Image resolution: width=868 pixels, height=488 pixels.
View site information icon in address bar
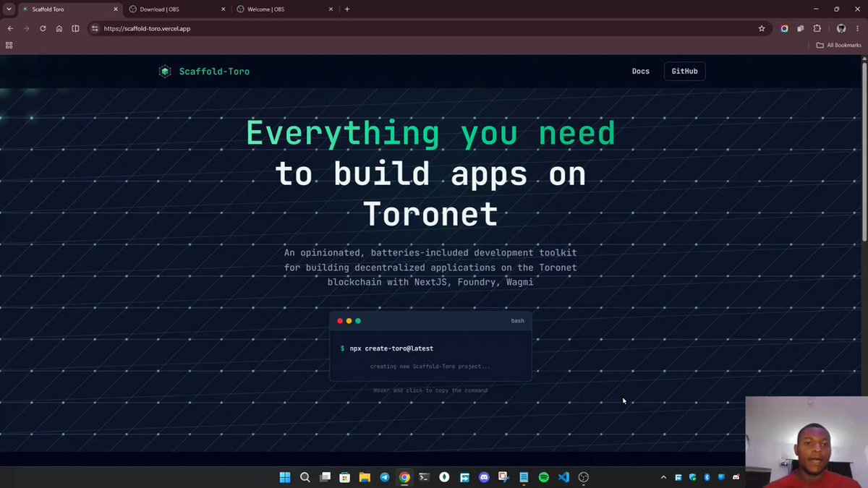tap(95, 28)
